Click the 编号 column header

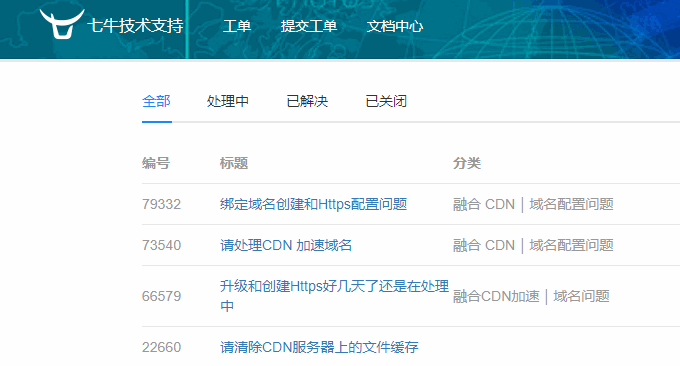[156, 163]
